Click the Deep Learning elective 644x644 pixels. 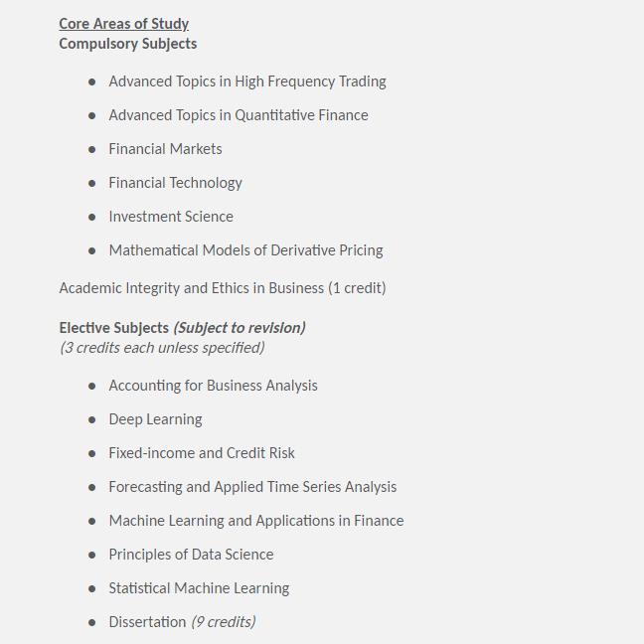[x=155, y=419]
